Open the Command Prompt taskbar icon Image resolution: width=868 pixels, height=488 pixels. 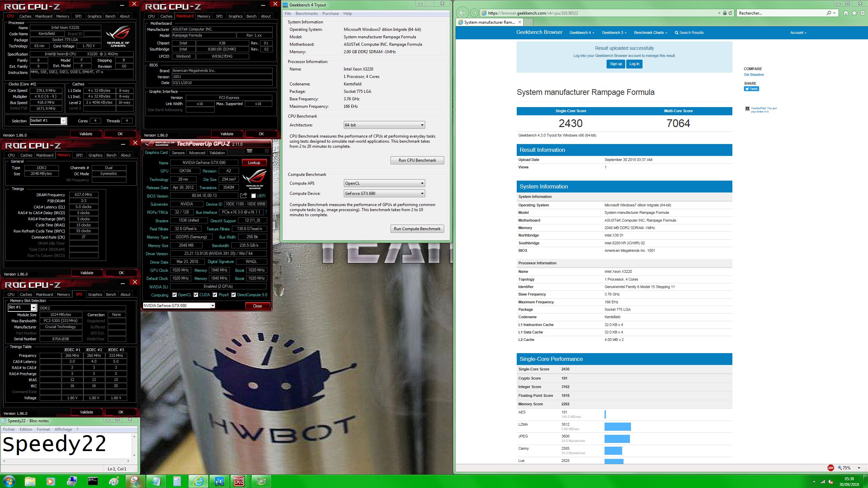[93, 481]
